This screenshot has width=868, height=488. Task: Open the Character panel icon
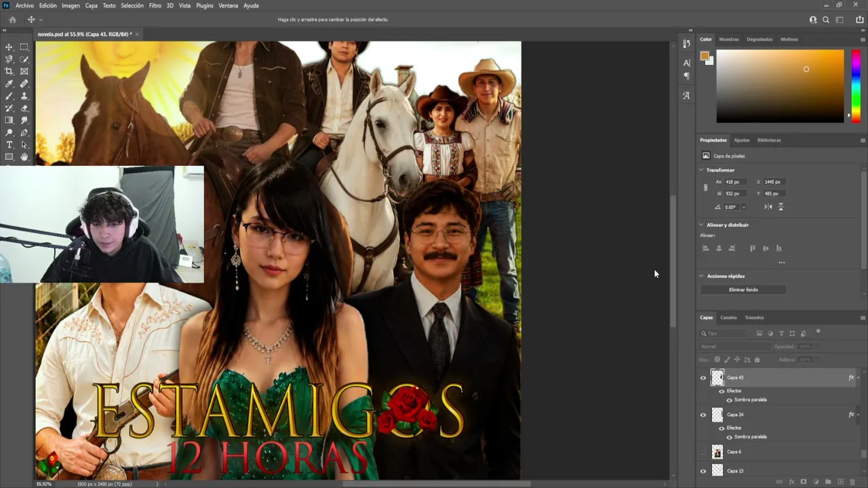click(x=686, y=63)
